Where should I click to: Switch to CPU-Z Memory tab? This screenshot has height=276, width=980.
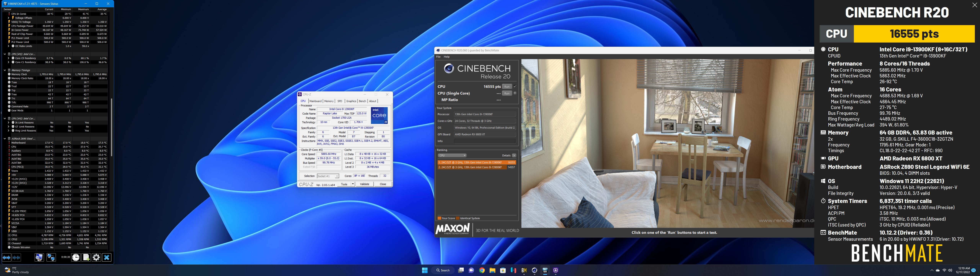click(x=329, y=101)
